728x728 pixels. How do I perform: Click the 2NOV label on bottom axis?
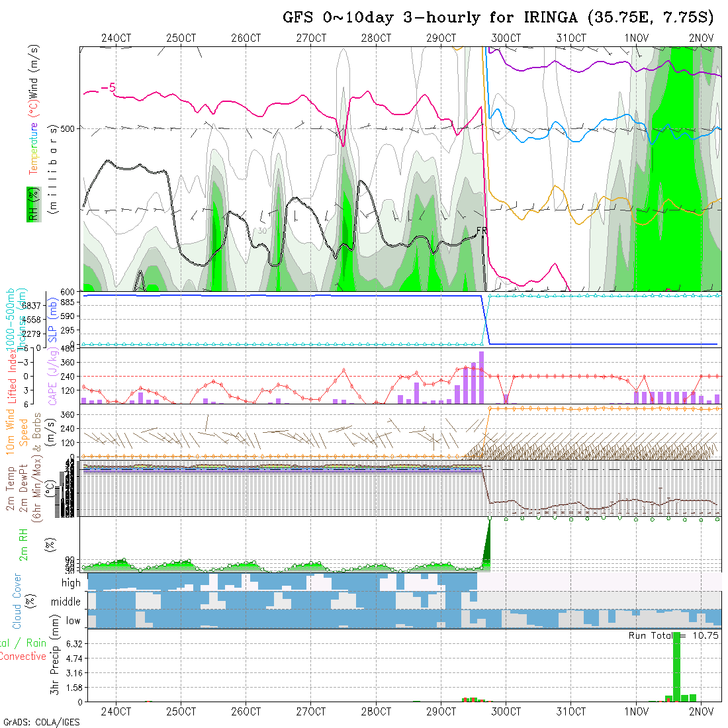[701, 712]
